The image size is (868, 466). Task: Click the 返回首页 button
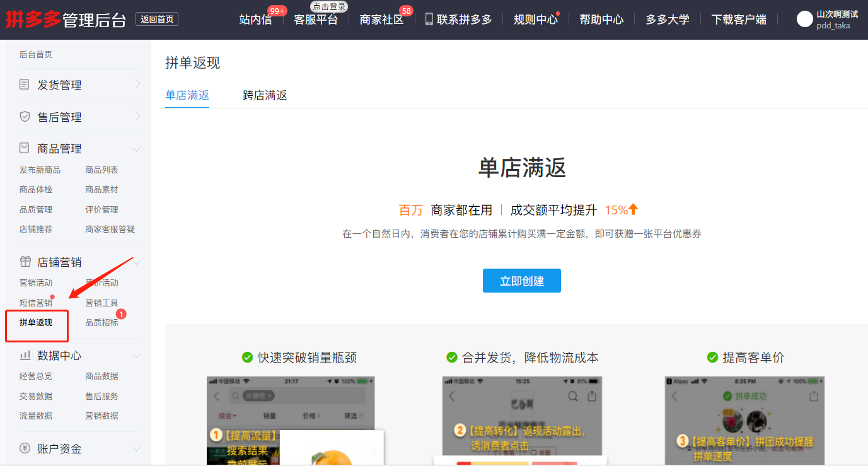(x=157, y=19)
